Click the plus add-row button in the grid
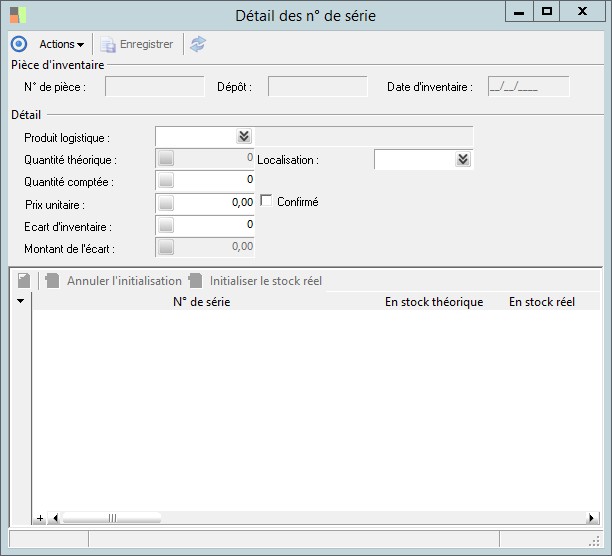This screenshot has height=556, width=612. (40, 518)
